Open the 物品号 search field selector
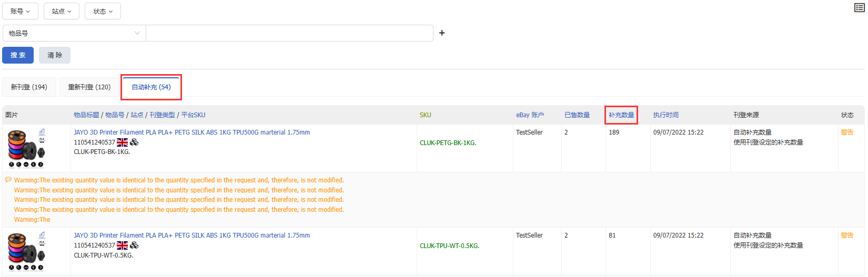 click(74, 33)
